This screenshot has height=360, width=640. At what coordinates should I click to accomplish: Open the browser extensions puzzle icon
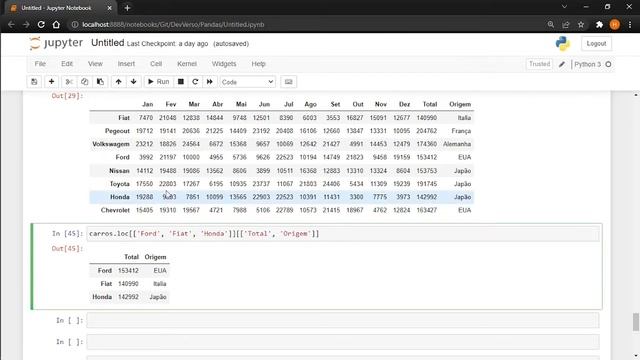[599, 24]
